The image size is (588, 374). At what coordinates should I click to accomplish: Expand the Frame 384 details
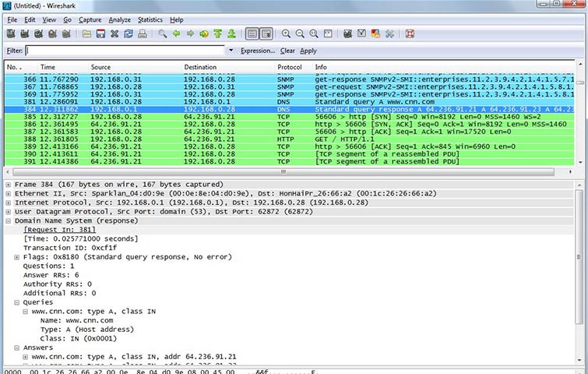coord(9,185)
